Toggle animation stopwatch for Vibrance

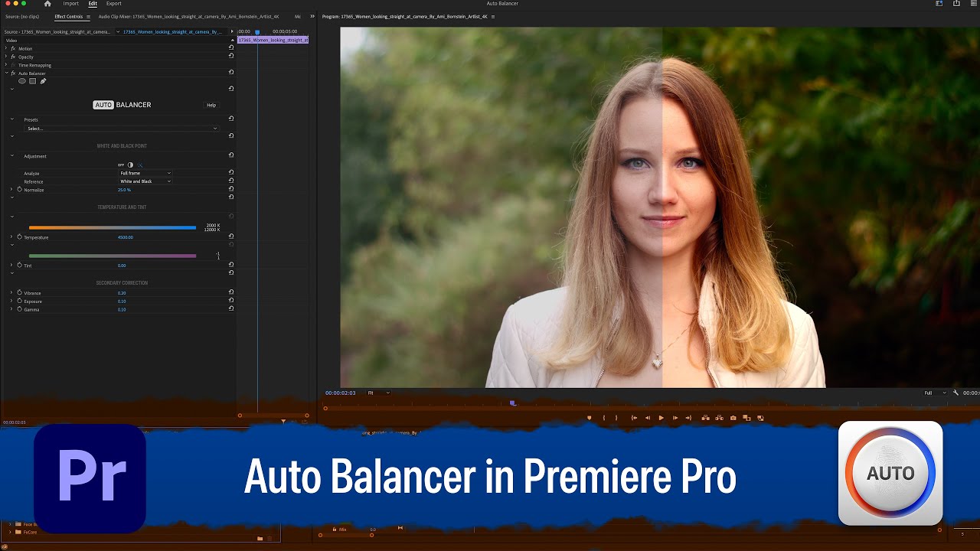pyautogui.click(x=19, y=292)
